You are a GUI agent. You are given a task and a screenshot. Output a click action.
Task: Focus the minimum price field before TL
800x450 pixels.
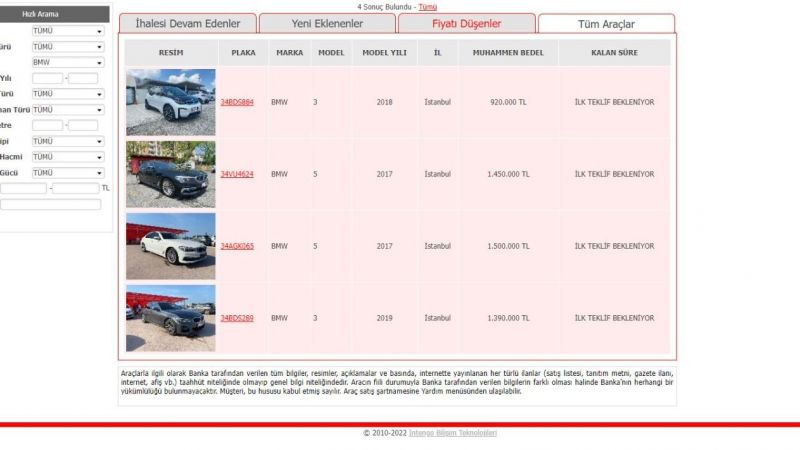(23, 188)
